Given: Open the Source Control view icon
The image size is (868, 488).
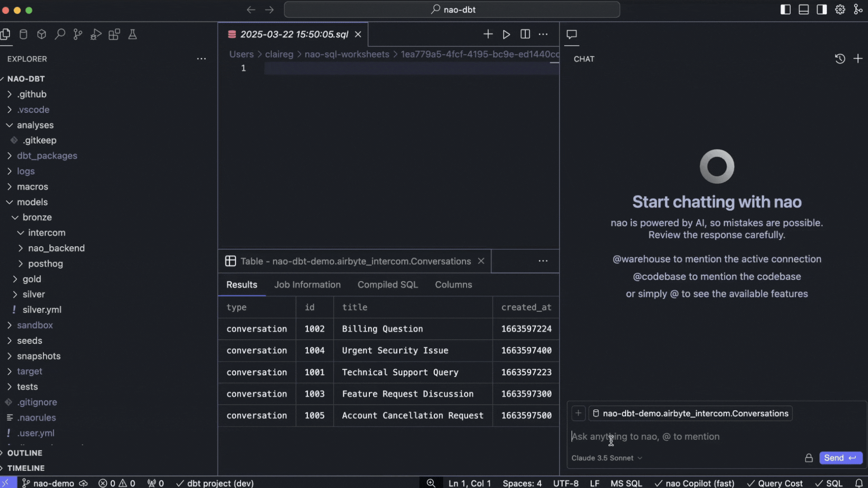Looking at the screenshot, I should (x=78, y=34).
